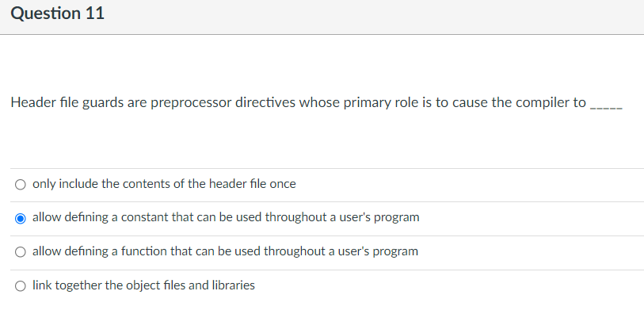The height and width of the screenshot is (314, 644).
Task: Click the answer text 'allow defining a constant' option label
Action: (226, 217)
